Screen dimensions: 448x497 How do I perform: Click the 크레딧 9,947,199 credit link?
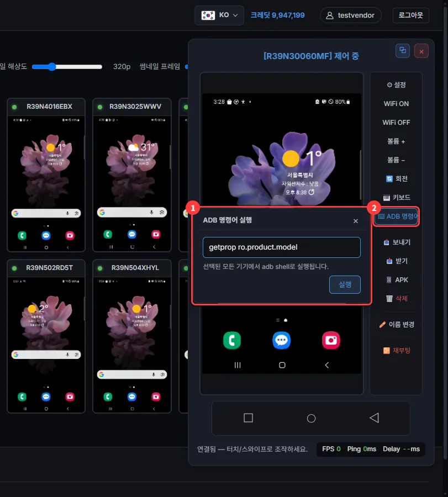click(x=277, y=15)
